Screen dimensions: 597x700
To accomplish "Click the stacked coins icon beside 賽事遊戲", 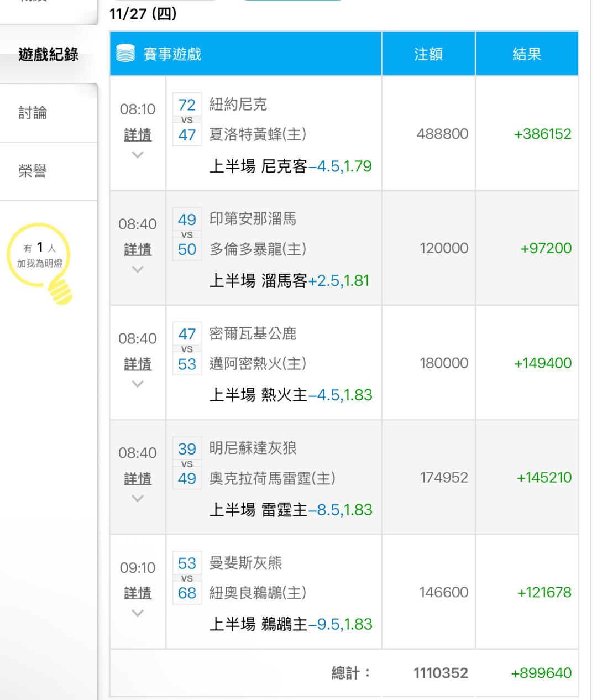I will [125, 54].
